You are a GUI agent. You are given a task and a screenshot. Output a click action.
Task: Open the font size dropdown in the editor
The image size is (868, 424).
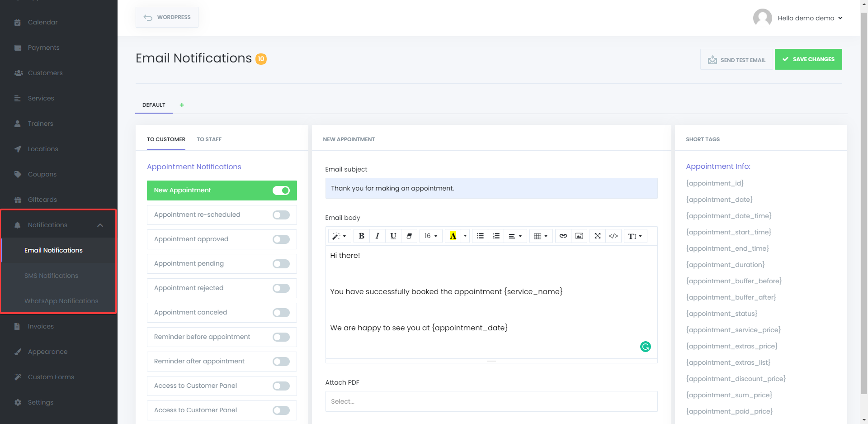click(x=430, y=236)
